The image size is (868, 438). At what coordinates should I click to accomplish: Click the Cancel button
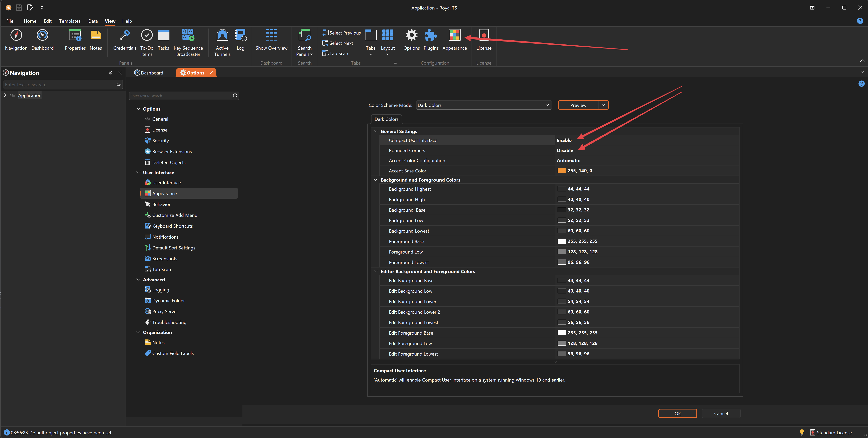click(721, 413)
